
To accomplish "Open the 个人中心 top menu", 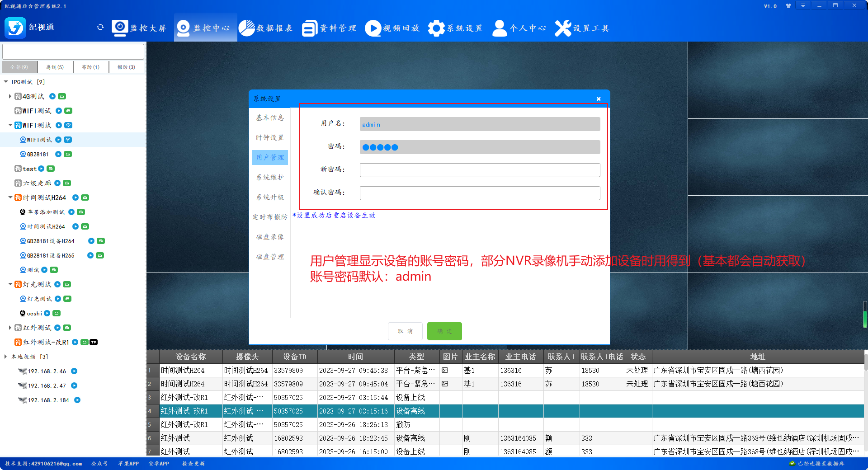I will click(x=519, y=28).
